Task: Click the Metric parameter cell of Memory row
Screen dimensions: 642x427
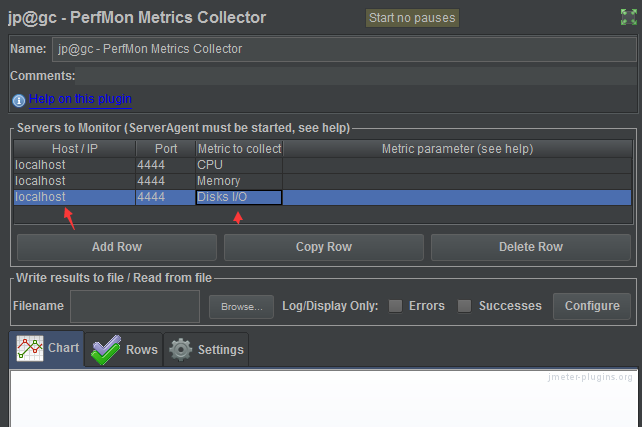Action: click(x=457, y=181)
